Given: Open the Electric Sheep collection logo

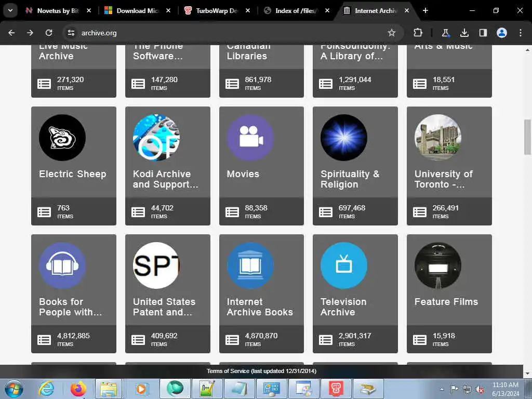Looking at the screenshot, I should pyautogui.click(x=62, y=137).
